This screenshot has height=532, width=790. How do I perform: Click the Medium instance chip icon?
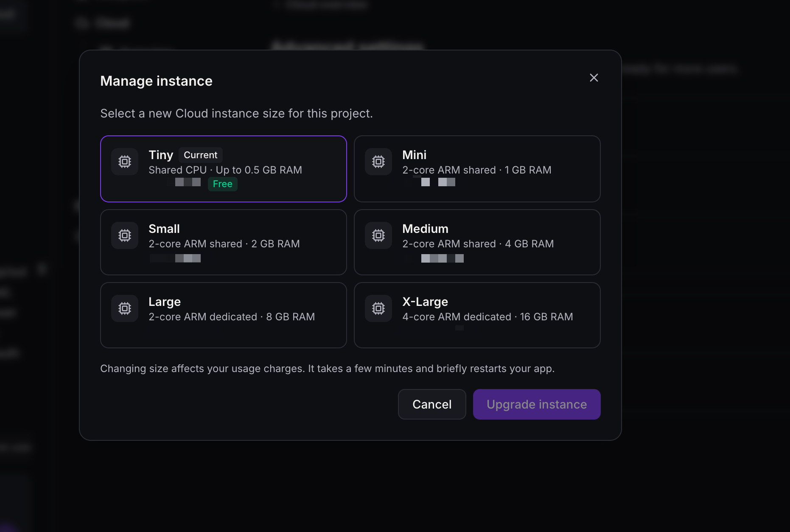(378, 235)
